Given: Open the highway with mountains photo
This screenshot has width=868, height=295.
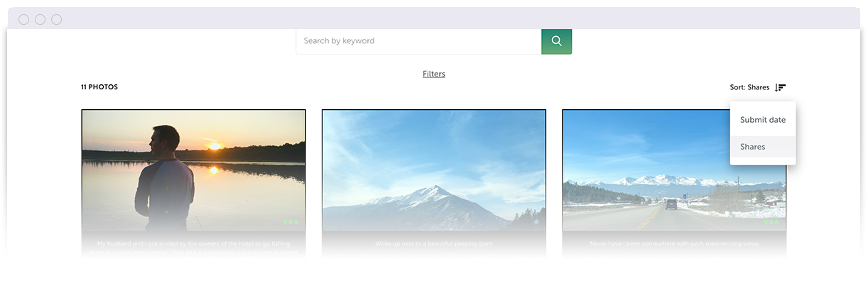Looking at the screenshot, I should click(x=673, y=170).
